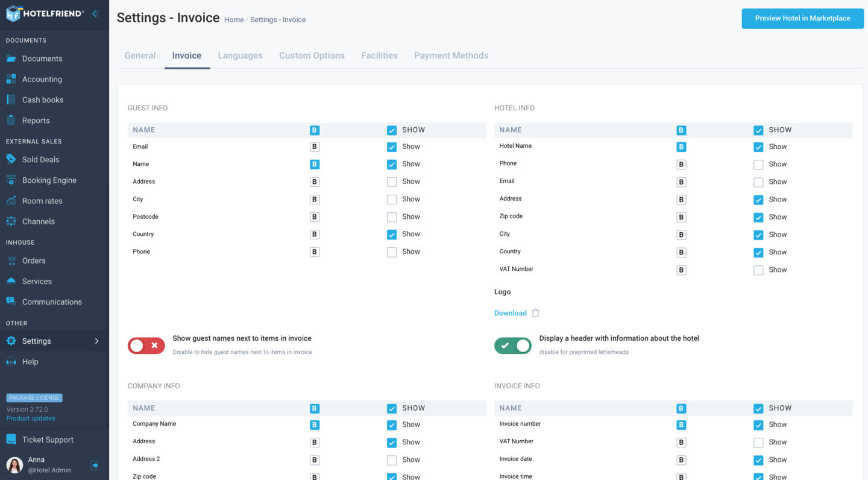Enable show guest names next to items
This screenshot has width=868, height=480.
146,346
